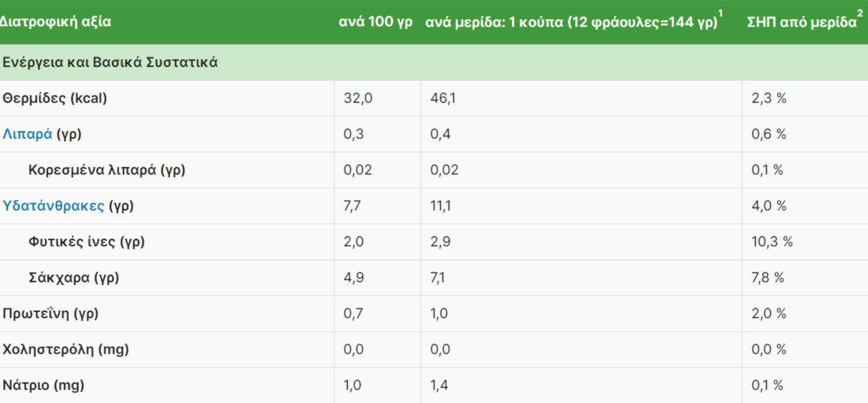Click footnote 2 superscript beside ΣΗΠ από μερίδα

[860, 14]
